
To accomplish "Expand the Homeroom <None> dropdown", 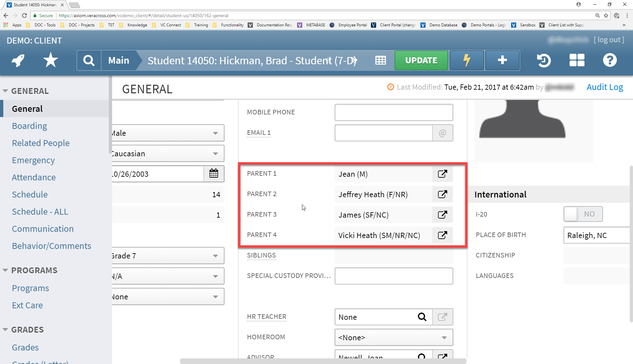I will 394,338.
